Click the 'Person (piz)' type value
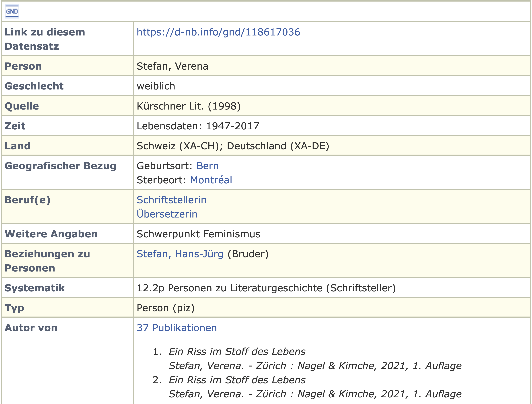This screenshot has width=532, height=404. (165, 308)
